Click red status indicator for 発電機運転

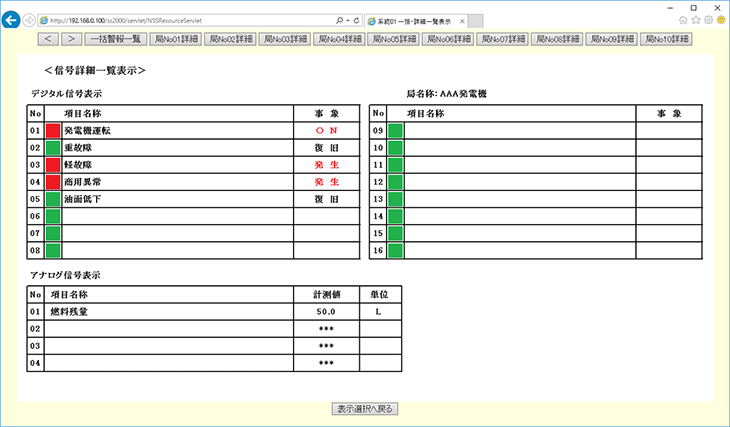pyautogui.click(x=53, y=131)
